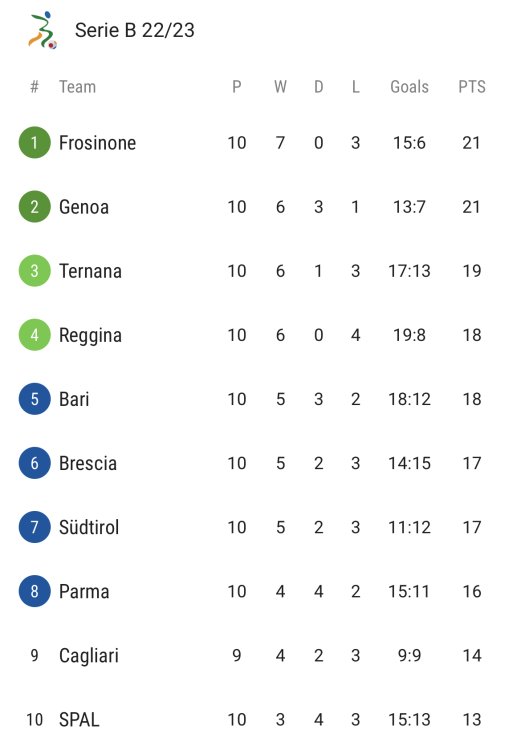Screen dimensions: 521x750
Task: Select Südtirol's blue rank 7 badge
Action: pos(34,527)
